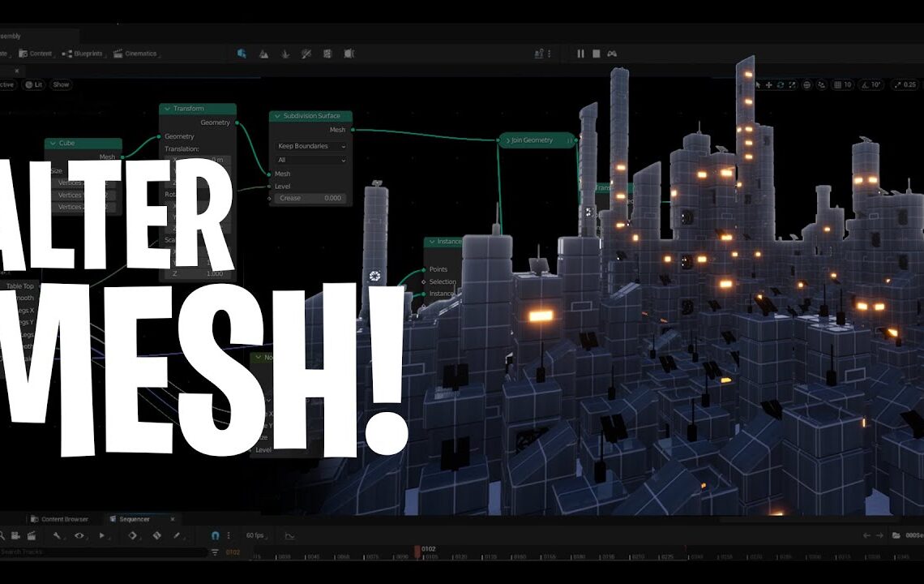This screenshot has height=584, width=924.
Task: Click the camera icon in the Sequencer toolbar
Action: click(x=15, y=535)
